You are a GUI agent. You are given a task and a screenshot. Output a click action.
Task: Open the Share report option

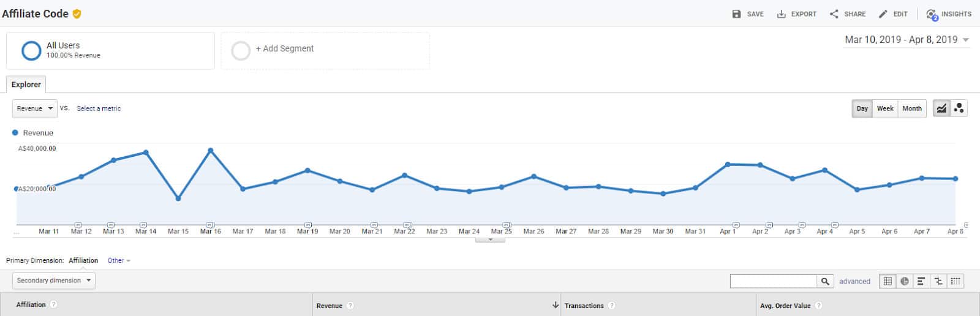[x=834, y=14]
